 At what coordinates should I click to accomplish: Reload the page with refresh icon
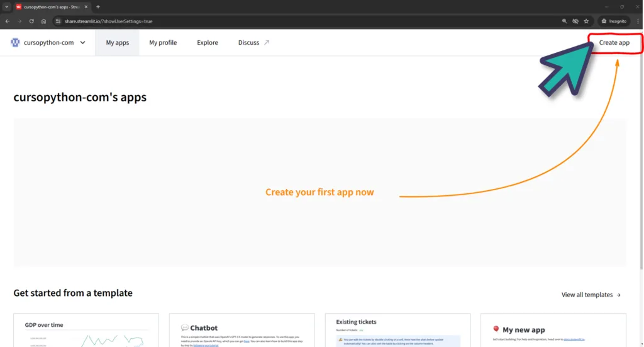click(31, 21)
